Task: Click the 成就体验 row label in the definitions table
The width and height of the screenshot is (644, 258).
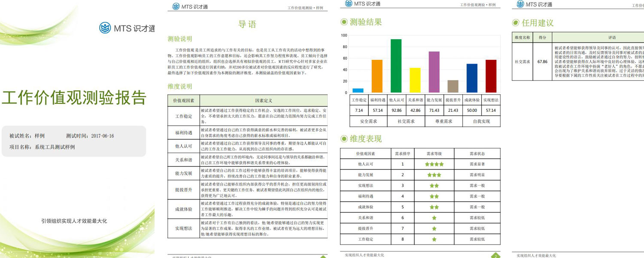Action: (184, 209)
